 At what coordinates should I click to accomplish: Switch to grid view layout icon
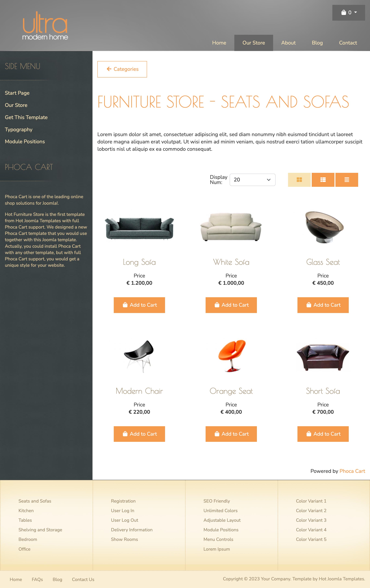[x=299, y=180]
